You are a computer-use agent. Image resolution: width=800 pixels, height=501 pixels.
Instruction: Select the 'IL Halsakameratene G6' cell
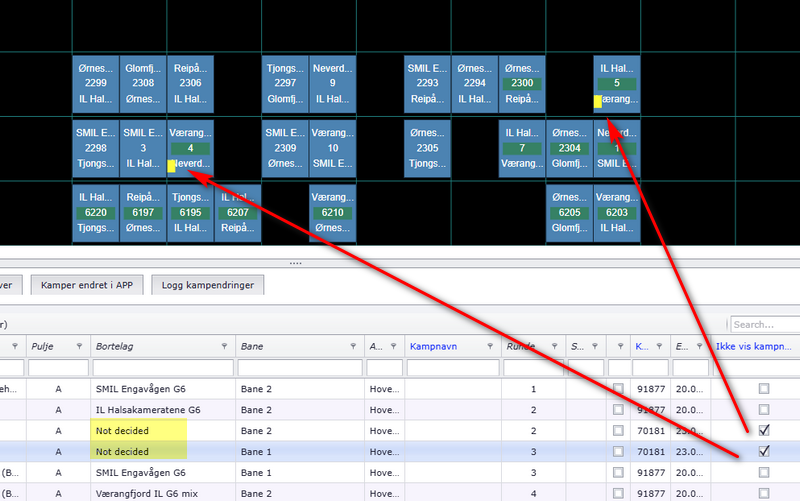tap(163, 410)
